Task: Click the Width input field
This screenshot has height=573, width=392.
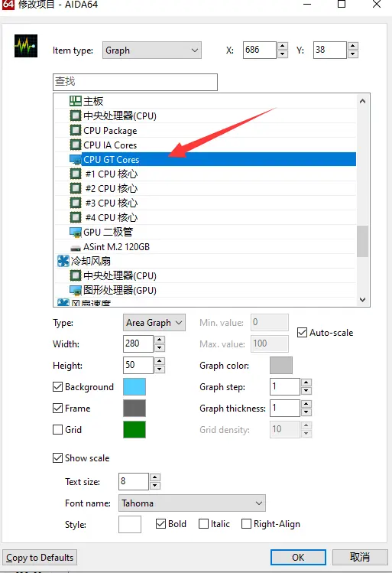Action: pyautogui.click(x=138, y=343)
